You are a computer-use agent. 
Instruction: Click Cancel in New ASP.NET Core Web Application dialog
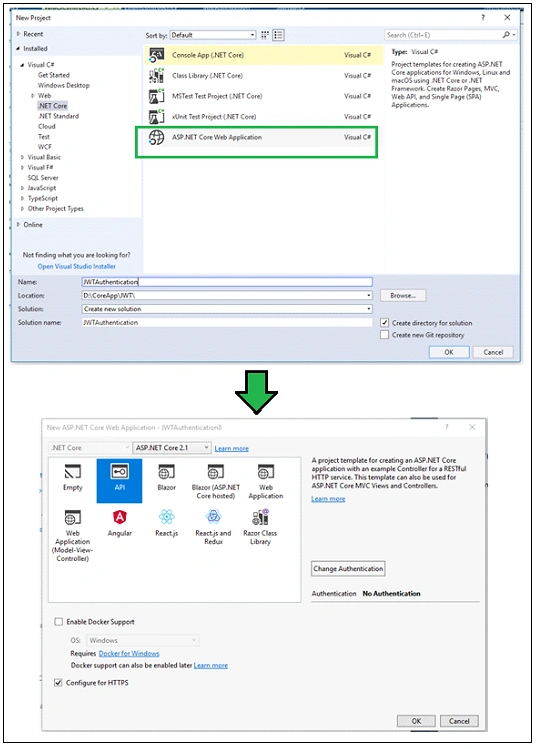click(459, 721)
